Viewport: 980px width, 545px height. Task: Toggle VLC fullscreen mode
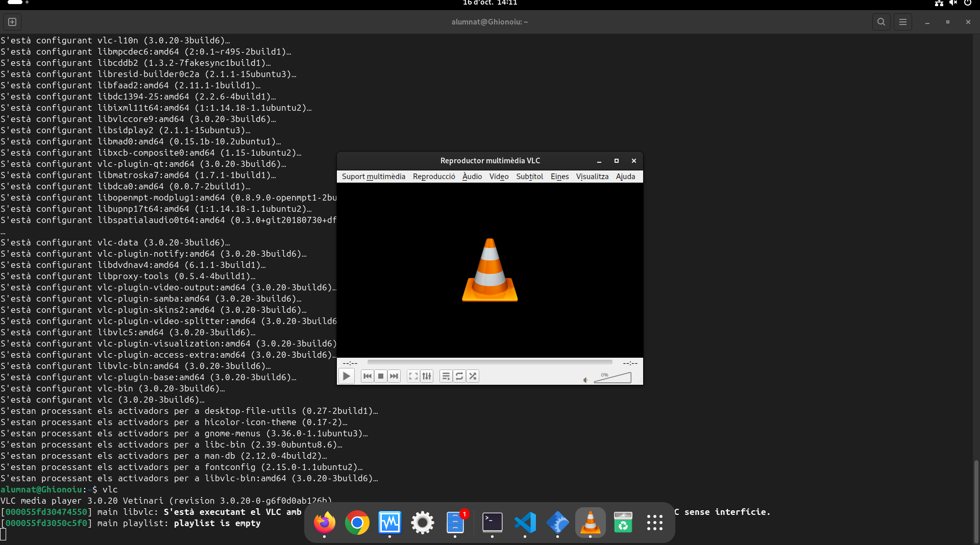[x=413, y=376]
